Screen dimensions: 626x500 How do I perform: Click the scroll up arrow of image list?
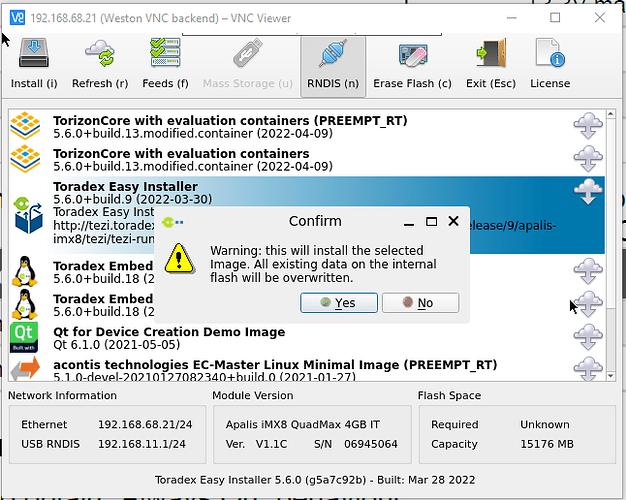(610, 114)
